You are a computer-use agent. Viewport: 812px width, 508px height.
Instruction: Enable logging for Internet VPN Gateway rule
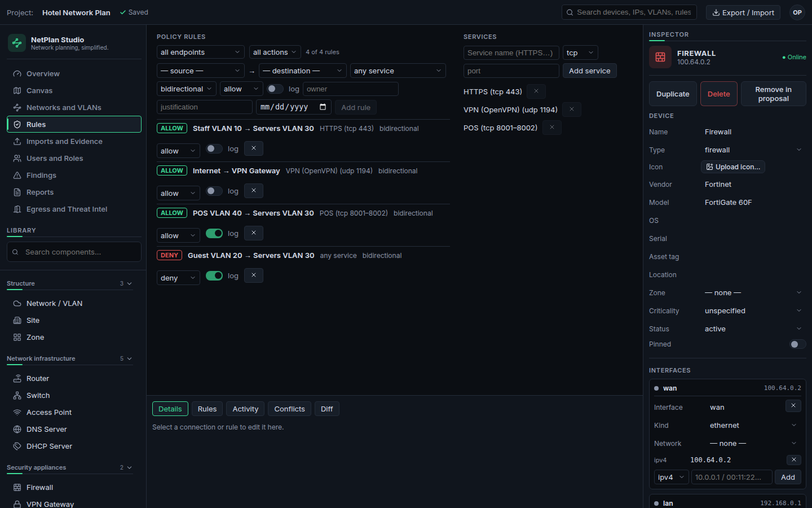pyautogui.click(x=214, y=191)
